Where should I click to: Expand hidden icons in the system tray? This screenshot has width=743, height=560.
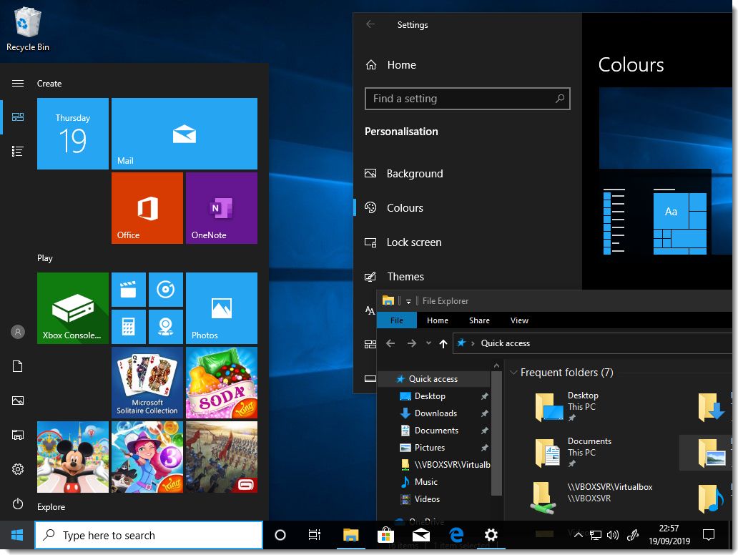(579, 535)
